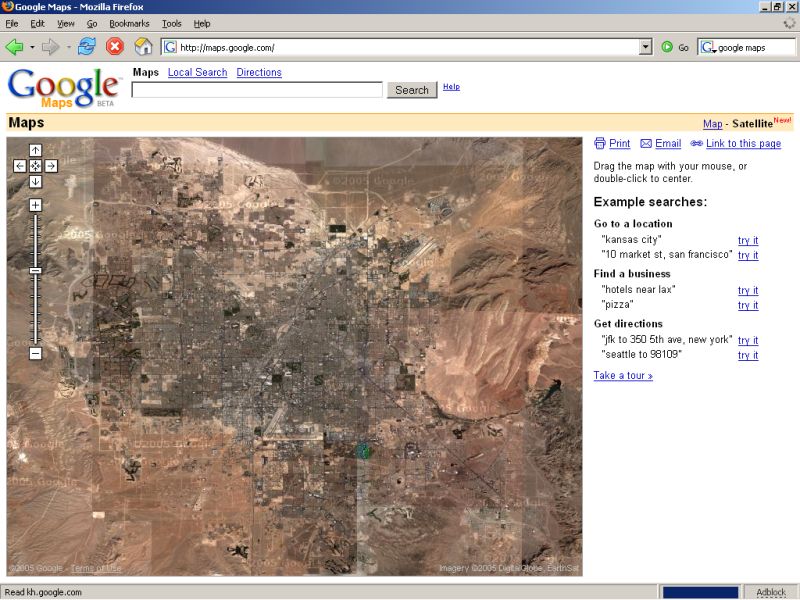The height and width of the screenshot is (600, 800).
Task: Open the Take a tour link
Action: tap(623, 376)
